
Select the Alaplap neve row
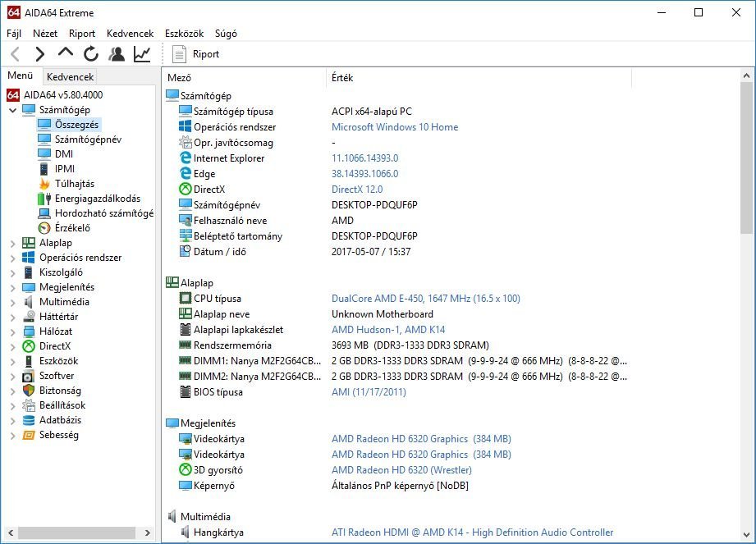click(x=398, y=314)
